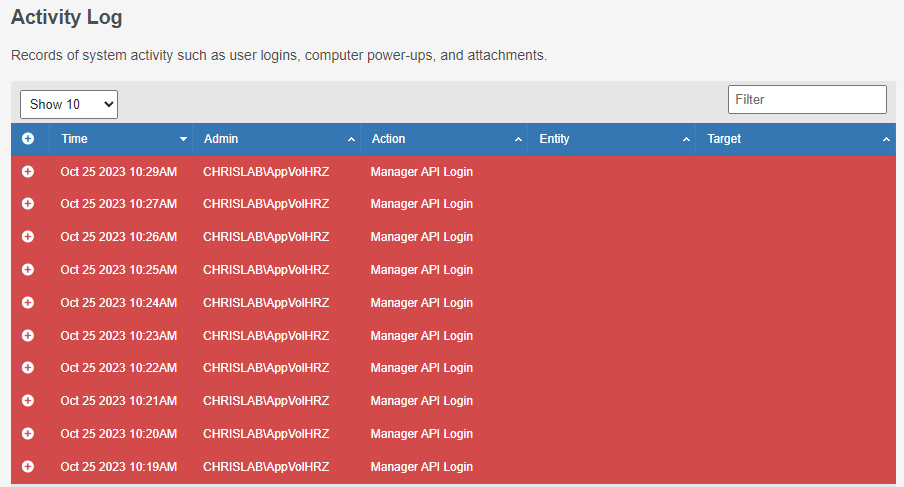This screenshot has width=904, height=487.
Task: Click CHRISLAB\AppVolHRZ in the 10:19AM row
Action: tap(266, 467)
